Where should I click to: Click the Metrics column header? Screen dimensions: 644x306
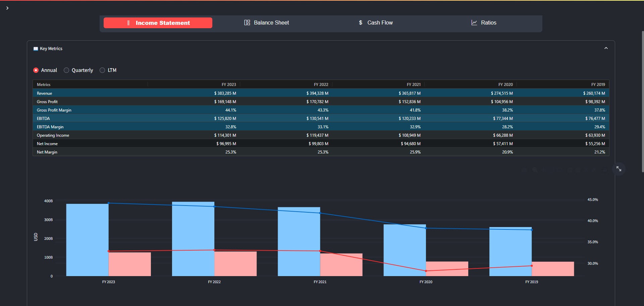pos(44,85)
